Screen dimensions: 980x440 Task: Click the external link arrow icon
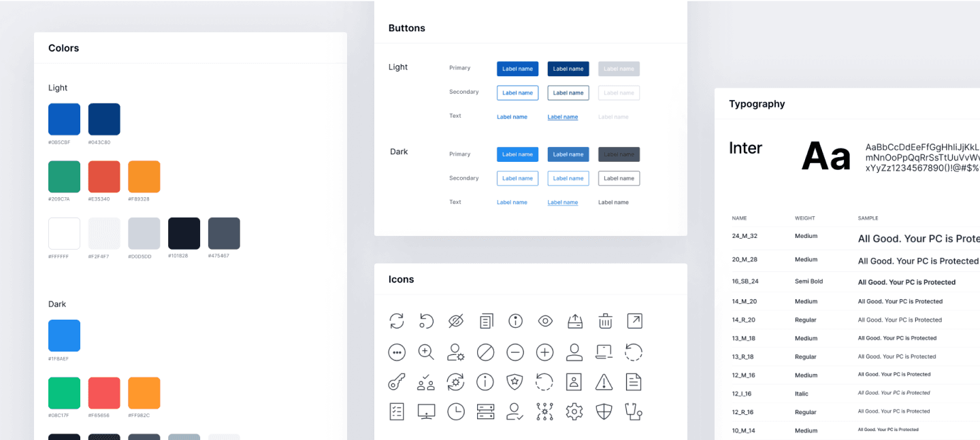634,321
